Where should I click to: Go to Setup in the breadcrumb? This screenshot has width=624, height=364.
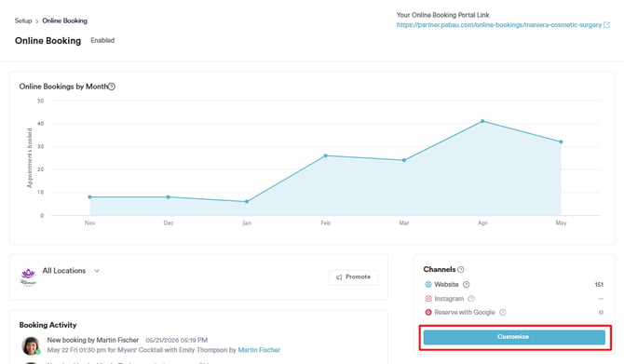coord(23,20)
